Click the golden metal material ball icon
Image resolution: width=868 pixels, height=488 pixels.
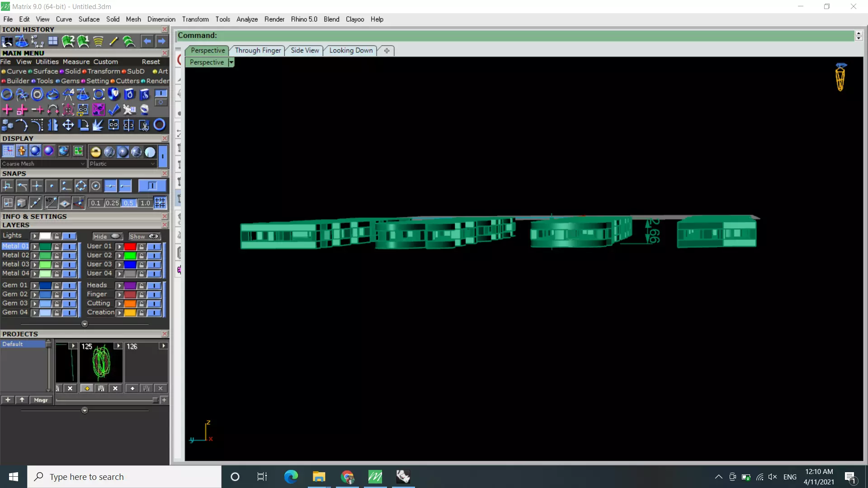95,152
